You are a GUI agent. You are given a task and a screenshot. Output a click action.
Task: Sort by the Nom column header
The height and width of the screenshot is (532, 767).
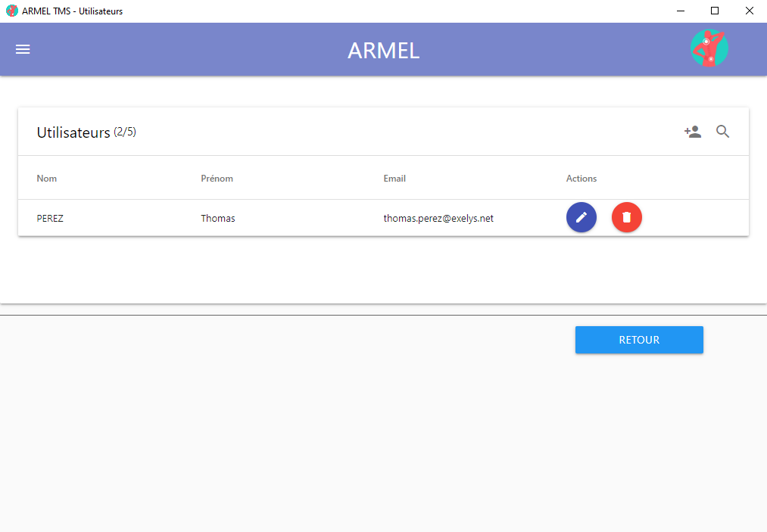pos(47,179)
